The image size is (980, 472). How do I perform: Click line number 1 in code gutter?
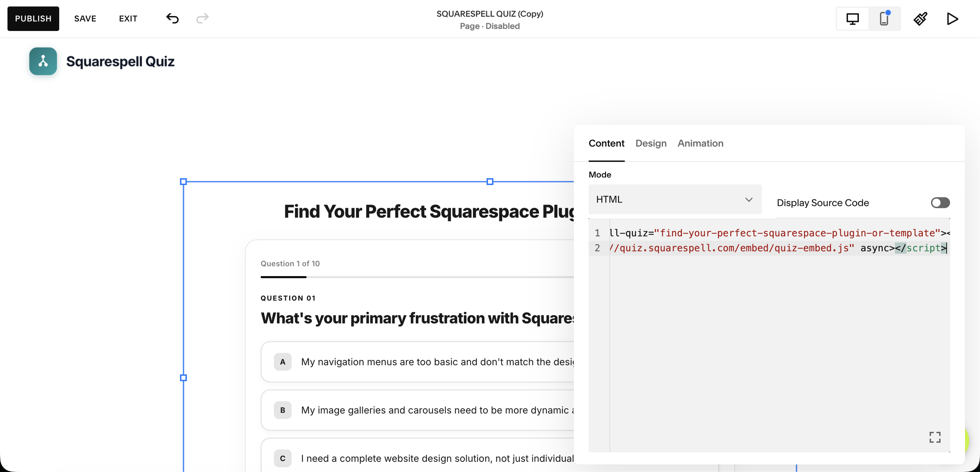597,233
